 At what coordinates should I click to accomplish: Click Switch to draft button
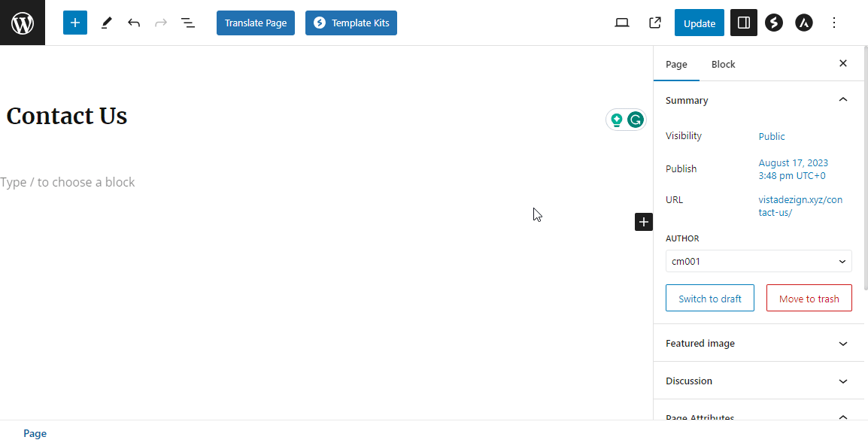click(x=710, y=299)
